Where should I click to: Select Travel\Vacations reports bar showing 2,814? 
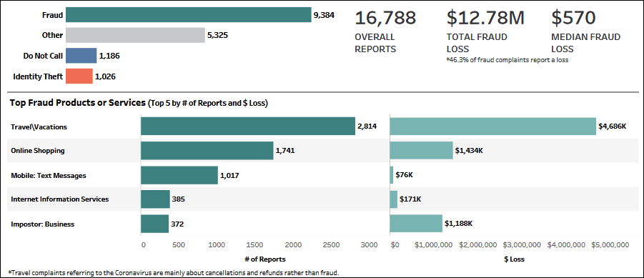click(247, 126)
